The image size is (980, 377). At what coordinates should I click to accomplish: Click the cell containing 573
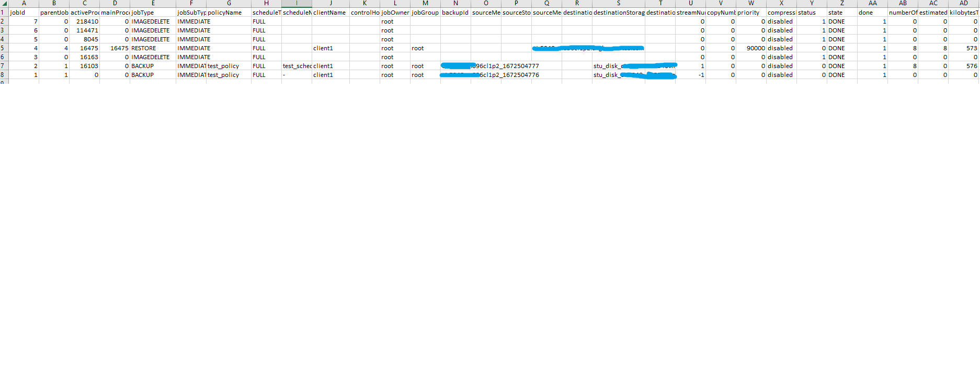[964, 48]
